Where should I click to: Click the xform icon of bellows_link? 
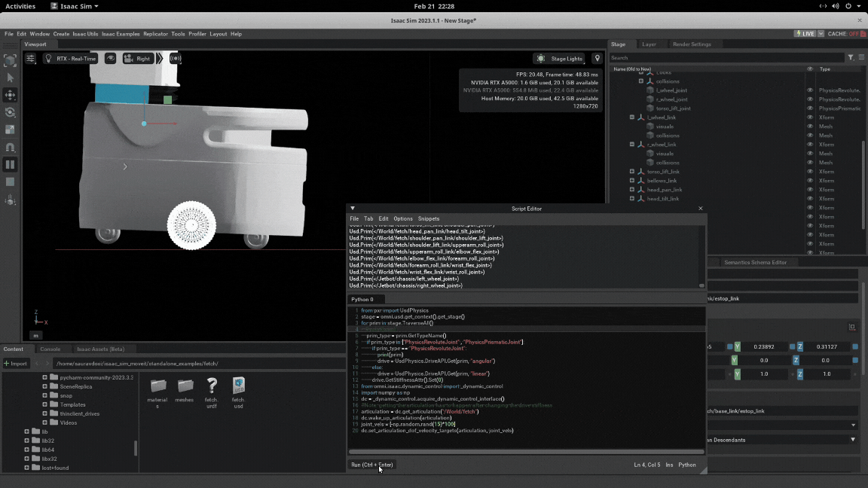click(641, 181)
